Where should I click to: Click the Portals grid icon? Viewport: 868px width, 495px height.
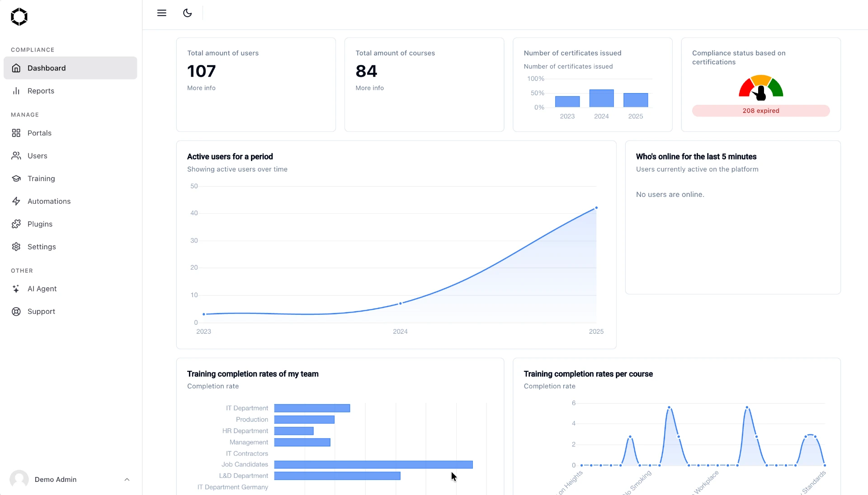(x=16, y=133)
